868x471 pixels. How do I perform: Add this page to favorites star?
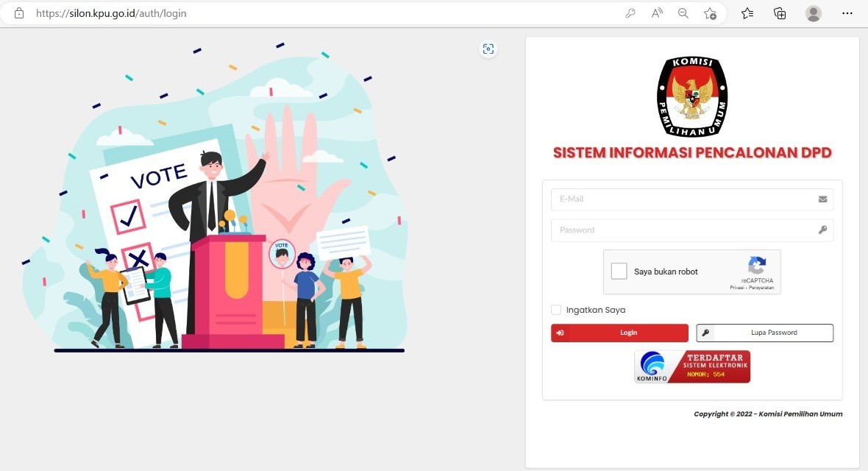(710, 13)
